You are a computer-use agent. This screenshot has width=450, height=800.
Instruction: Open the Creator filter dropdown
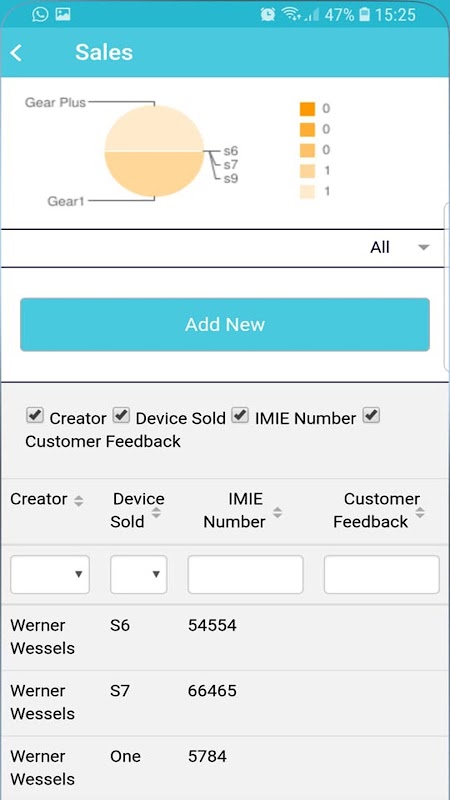coord(50,574)
